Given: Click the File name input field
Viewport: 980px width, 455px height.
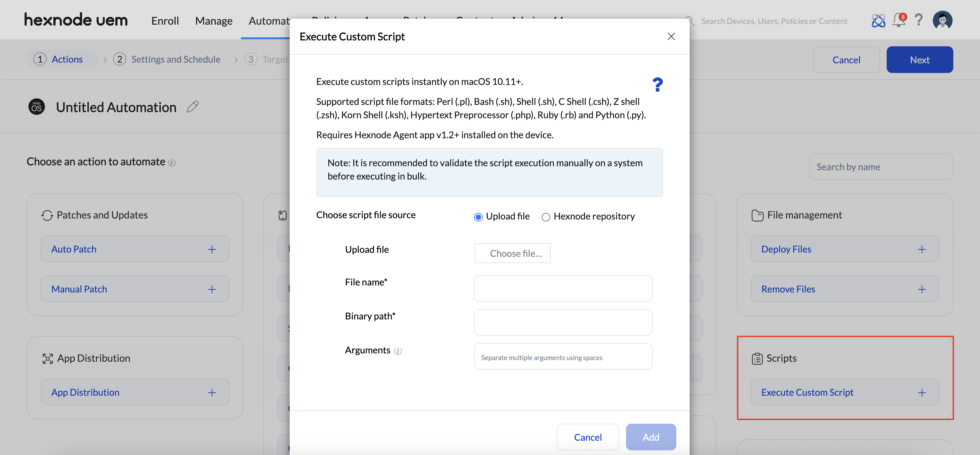Looking at the screenshot, I should pyautogui.click(x=563, y=288).
